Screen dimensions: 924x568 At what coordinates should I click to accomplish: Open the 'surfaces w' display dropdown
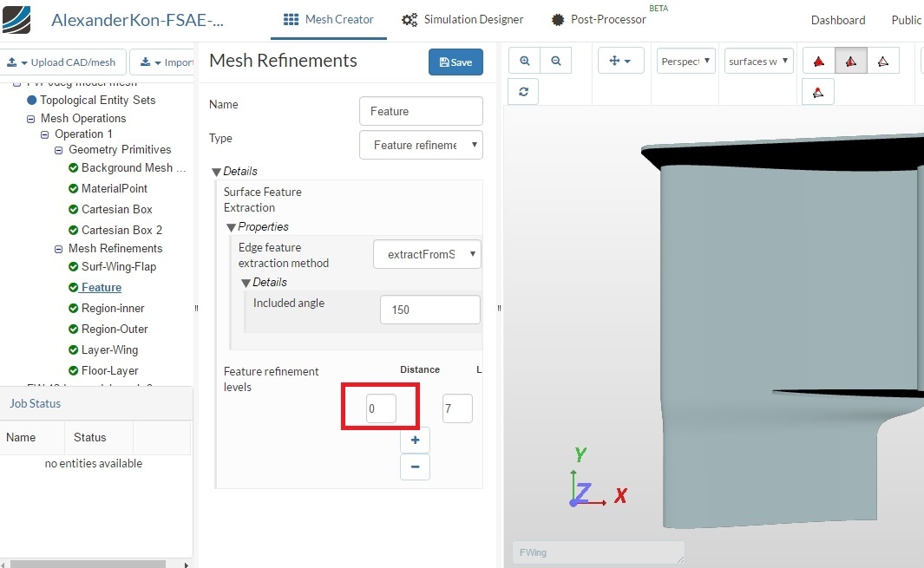(x=758, y=62)
